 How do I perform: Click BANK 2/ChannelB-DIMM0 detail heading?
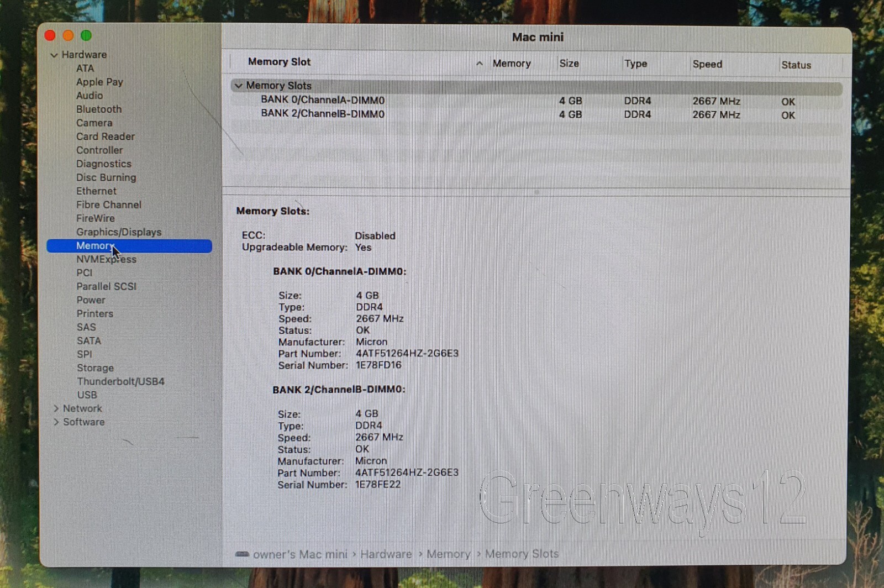coord(339,390)
